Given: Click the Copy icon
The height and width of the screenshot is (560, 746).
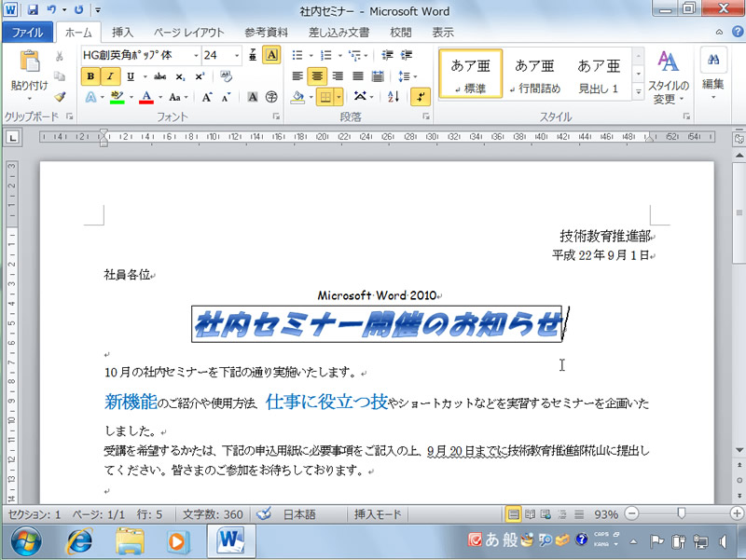Looking at the screenshot, I should click(60, 76).
